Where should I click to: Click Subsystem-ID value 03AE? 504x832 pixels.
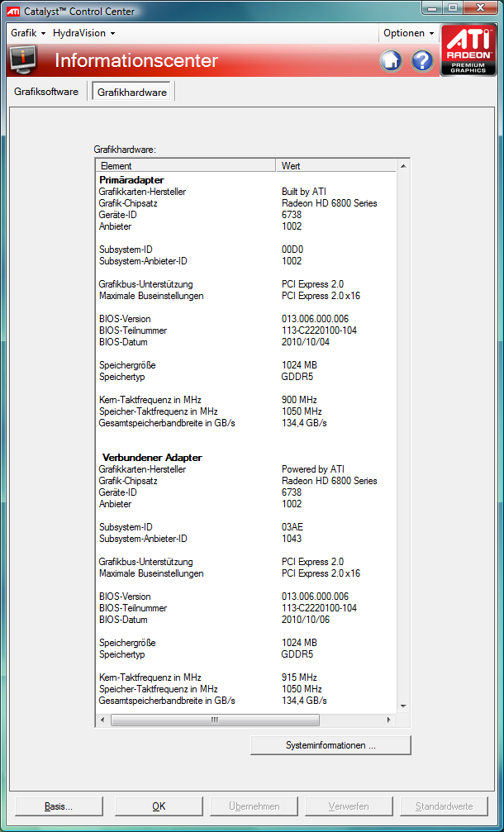coord(292,527)
